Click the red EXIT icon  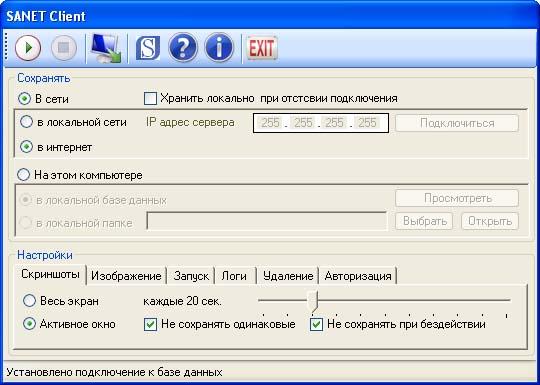click(x=262, y=48)
